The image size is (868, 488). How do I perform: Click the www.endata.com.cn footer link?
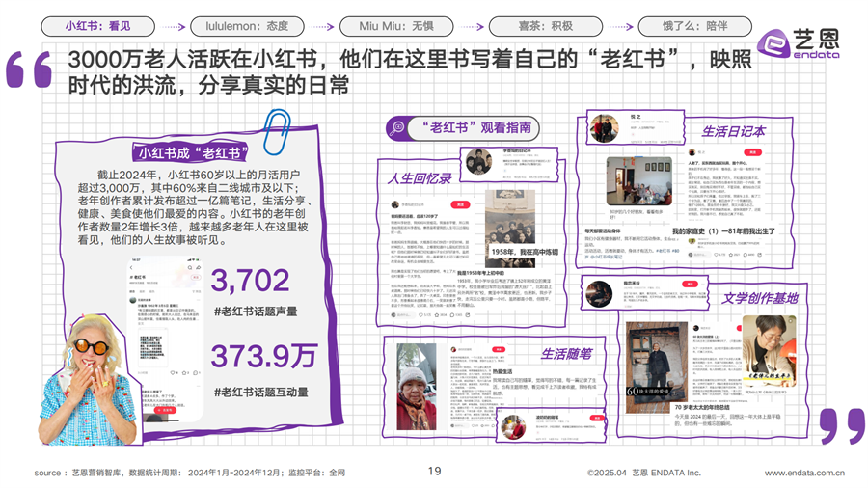805,473
